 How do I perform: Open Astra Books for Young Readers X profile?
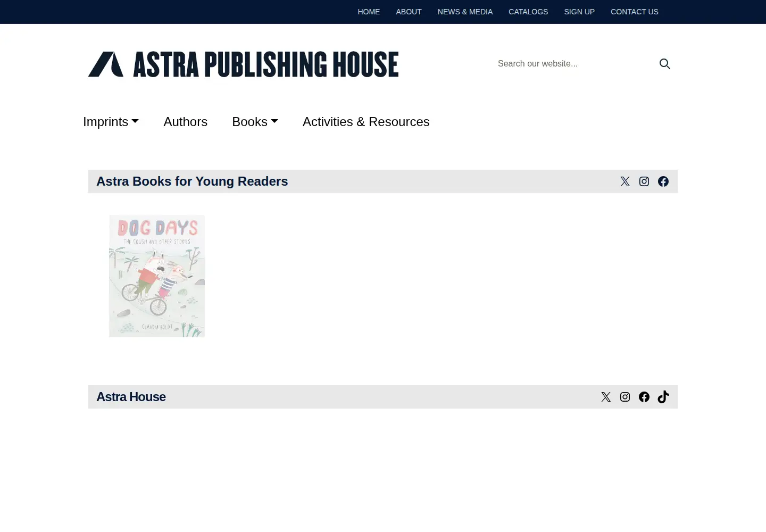coord(625,181)
